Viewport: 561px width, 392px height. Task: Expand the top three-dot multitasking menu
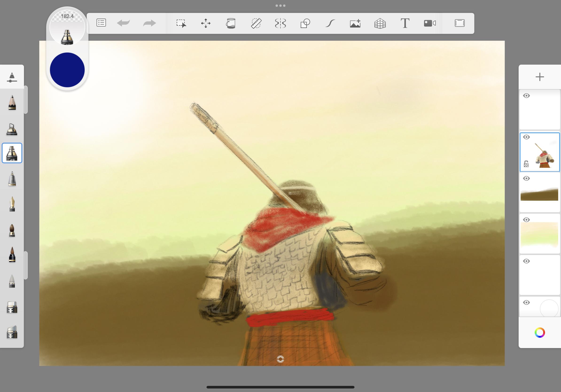click(280, 6)
